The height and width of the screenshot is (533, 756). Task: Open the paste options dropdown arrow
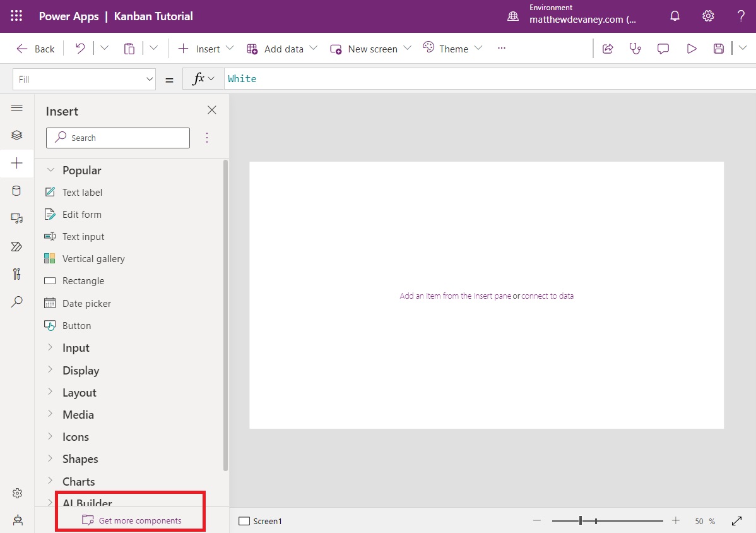tap(153, 48)
